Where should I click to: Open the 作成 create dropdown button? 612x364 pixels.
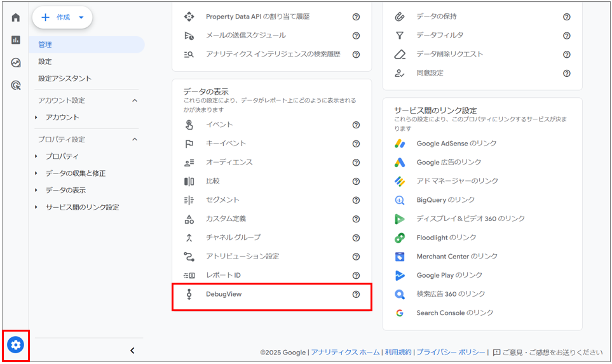62,17
